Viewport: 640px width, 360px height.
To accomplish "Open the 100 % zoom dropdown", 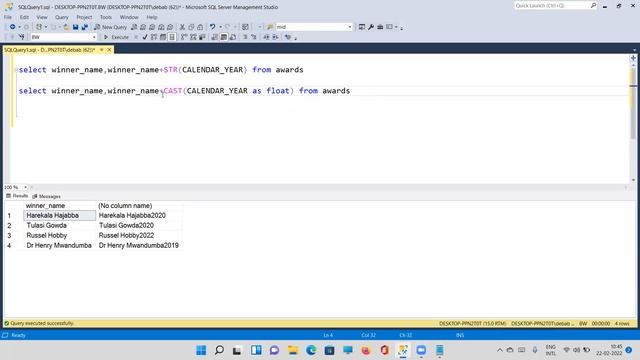I will tap(25, 187).
